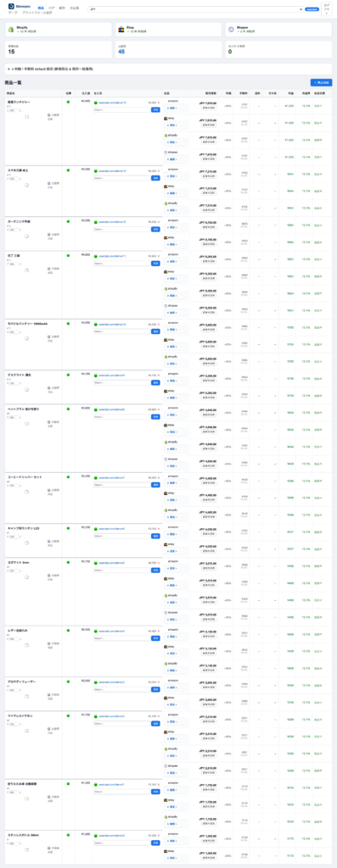Viewport: 337px width, 868px height.
Task: Click the operator role badge
Action: [312, 9]
